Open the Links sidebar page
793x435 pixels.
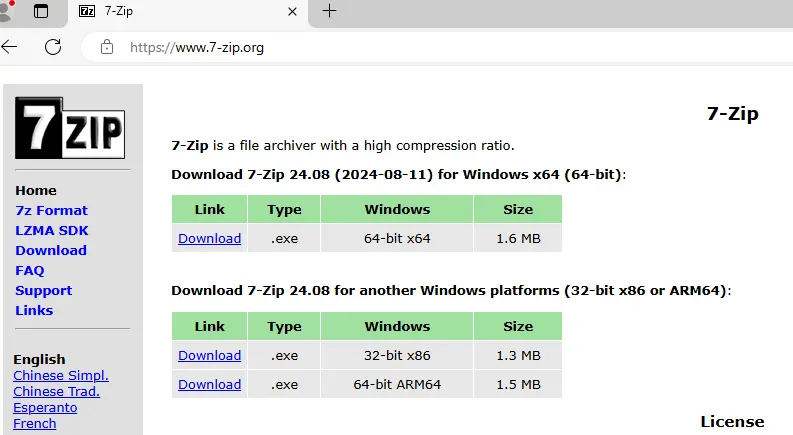pyautogui.click(x=34, y=311)
